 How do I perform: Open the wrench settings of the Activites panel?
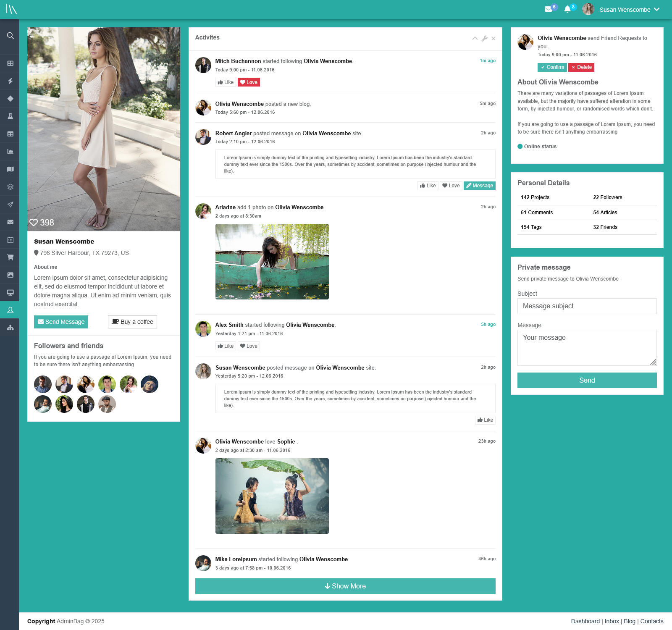point(484,39)
